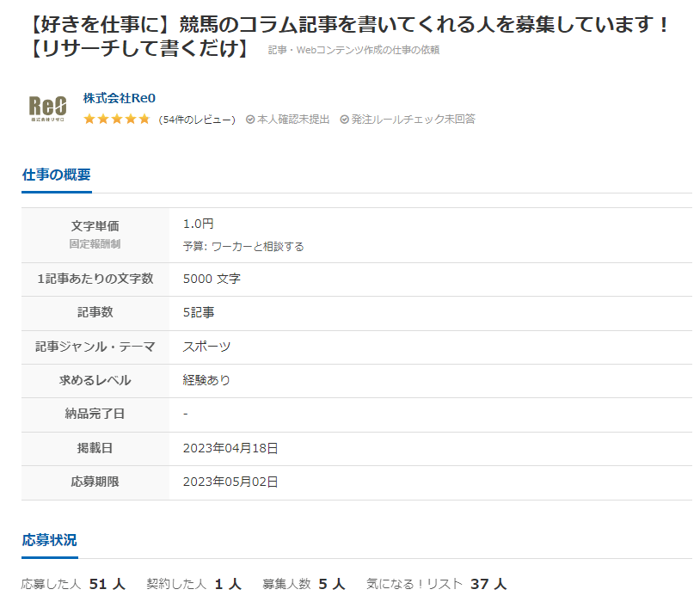Click the 応募期限 date 2023年05月02日

230,482
